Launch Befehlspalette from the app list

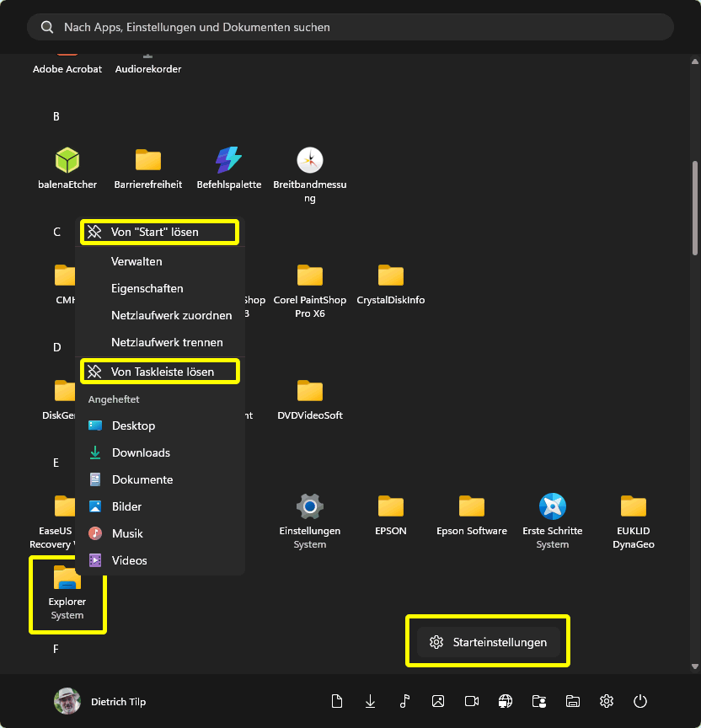tap(228, 168)
